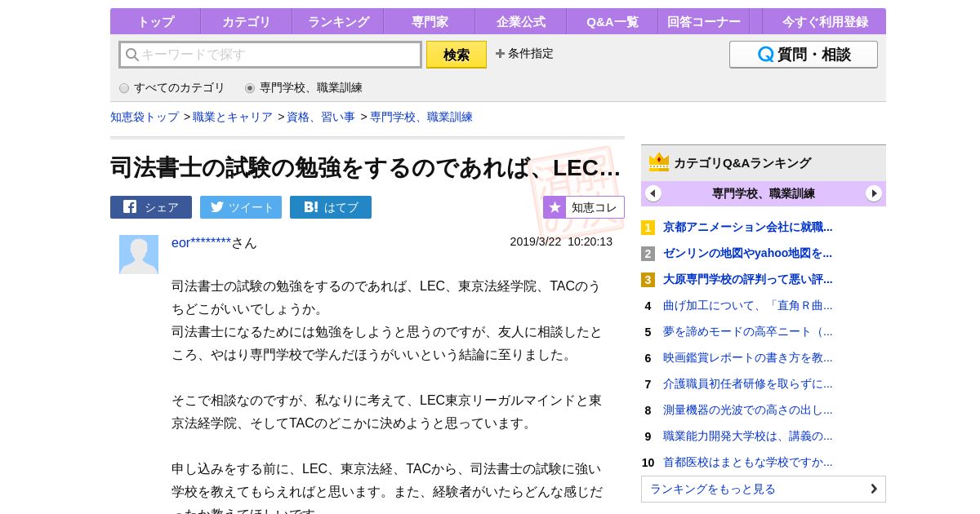This screenshot has width=980, height=514.
Task: Click the question title 司法書士の試験の勉強
Action: (x=365, y=167)
